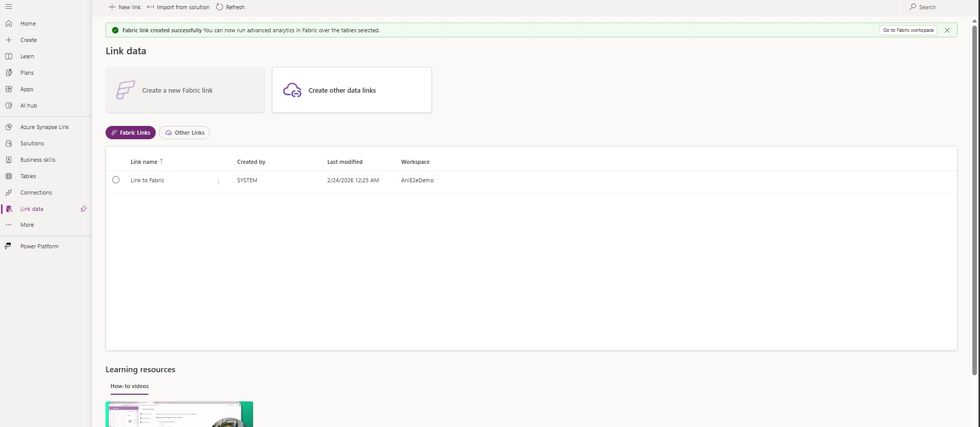Click the SYSTEM created-by cell
The height and width of the screenshot is (427, 980).
(x=247, y=180)
